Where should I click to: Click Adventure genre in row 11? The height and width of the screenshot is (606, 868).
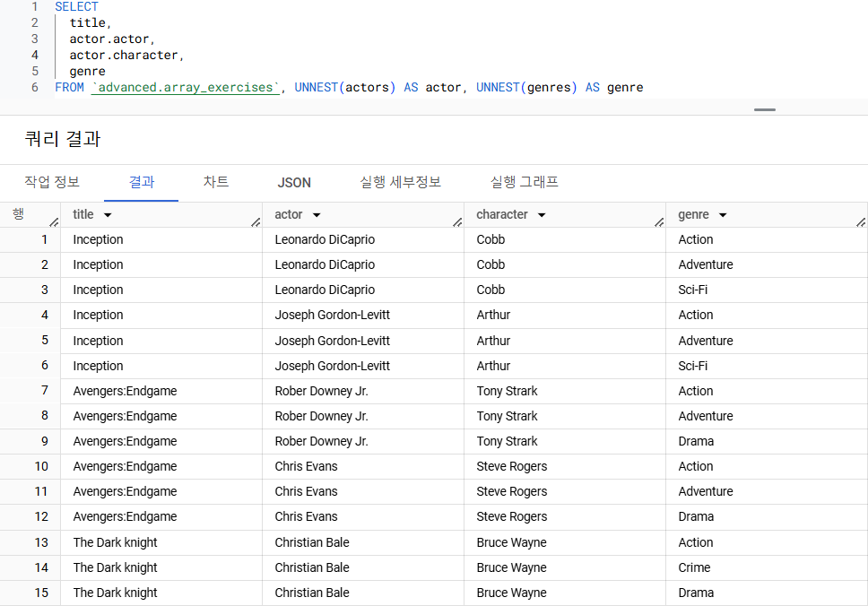(x=706, y=491)
